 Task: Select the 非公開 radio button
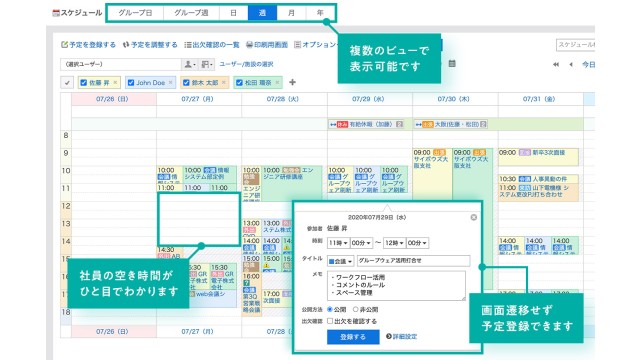point(356,309)
